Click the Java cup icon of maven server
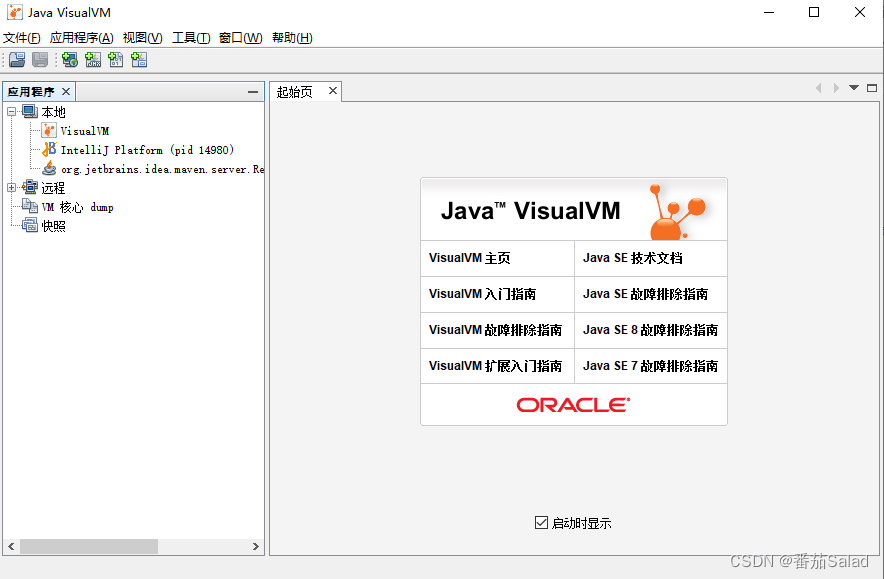Screen dimensions: 884x579 (49, 169)
